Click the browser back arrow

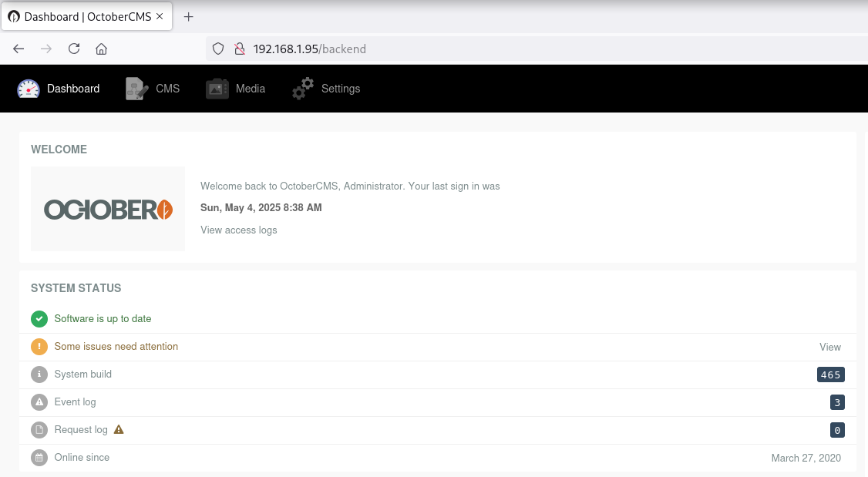[x=19, y=49]
